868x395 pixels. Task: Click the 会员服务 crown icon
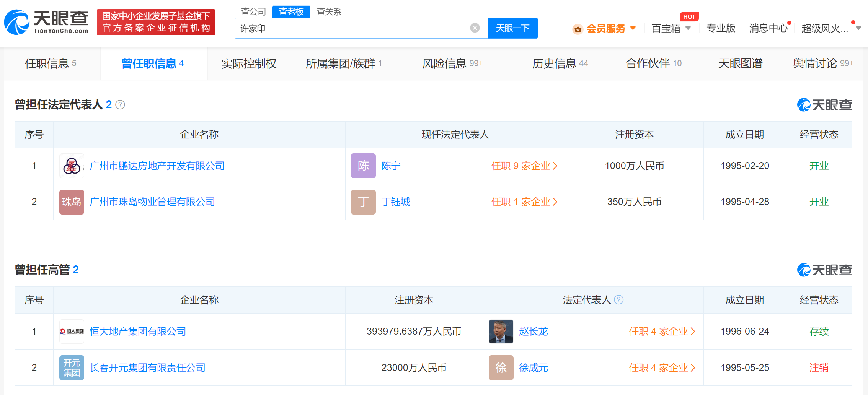pyautogui.click(x=578, y=29)
